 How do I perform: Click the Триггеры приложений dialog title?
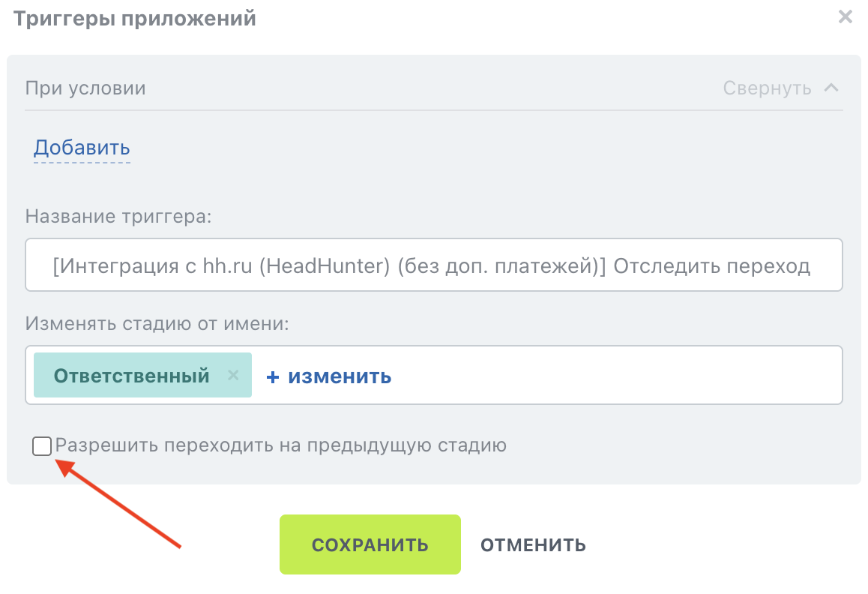(134, 18)
